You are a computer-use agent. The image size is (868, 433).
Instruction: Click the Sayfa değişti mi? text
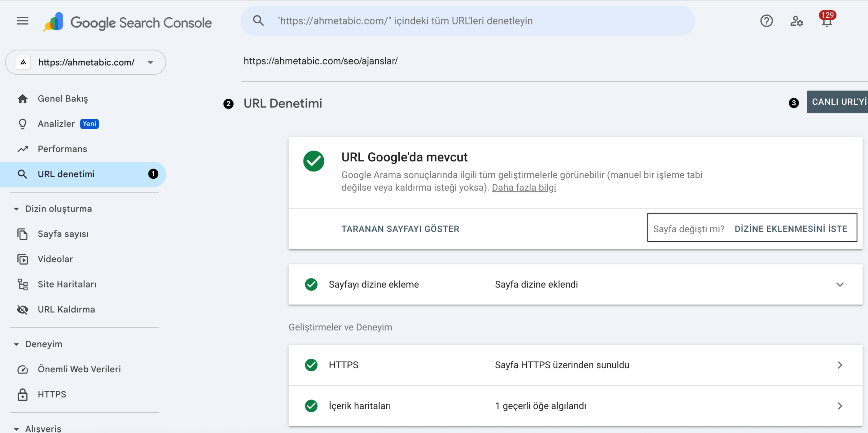coord(689,229)
